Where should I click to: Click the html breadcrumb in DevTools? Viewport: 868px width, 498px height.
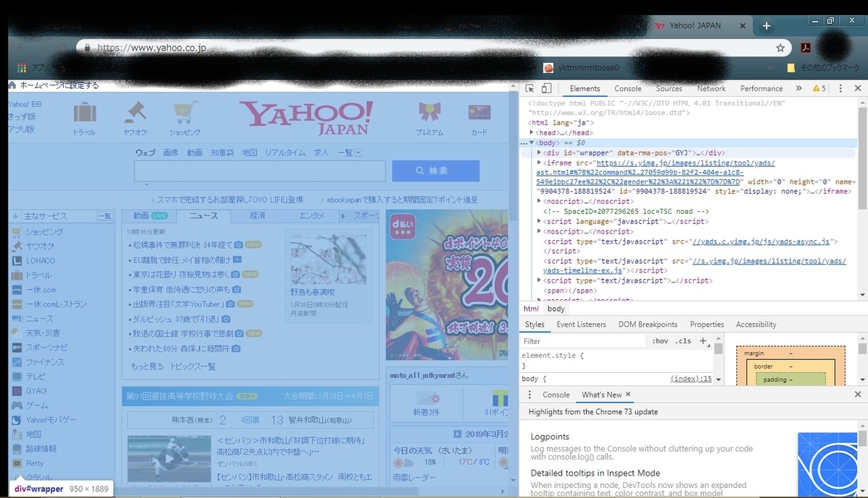[x=531, y=309]
